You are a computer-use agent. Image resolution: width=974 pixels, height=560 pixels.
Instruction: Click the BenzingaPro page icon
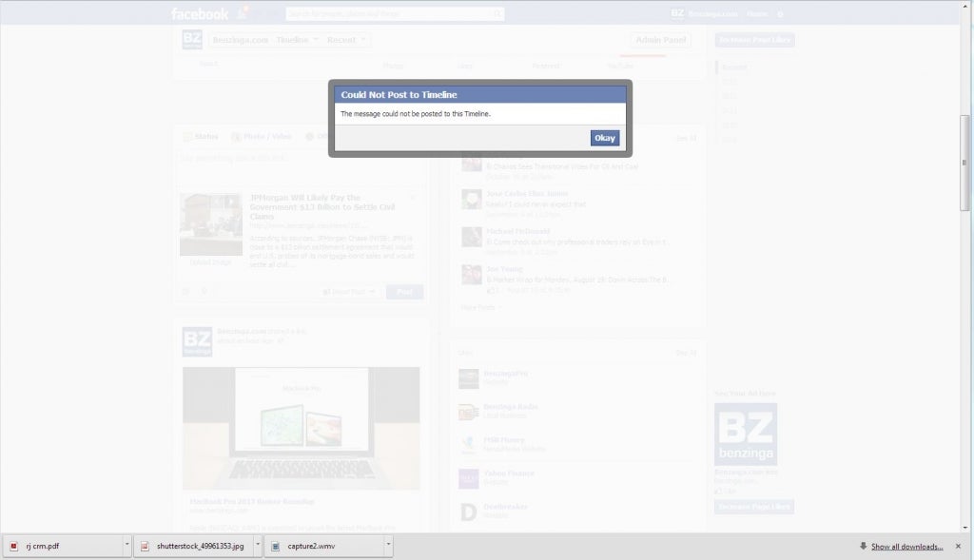[x=468, y=378]
